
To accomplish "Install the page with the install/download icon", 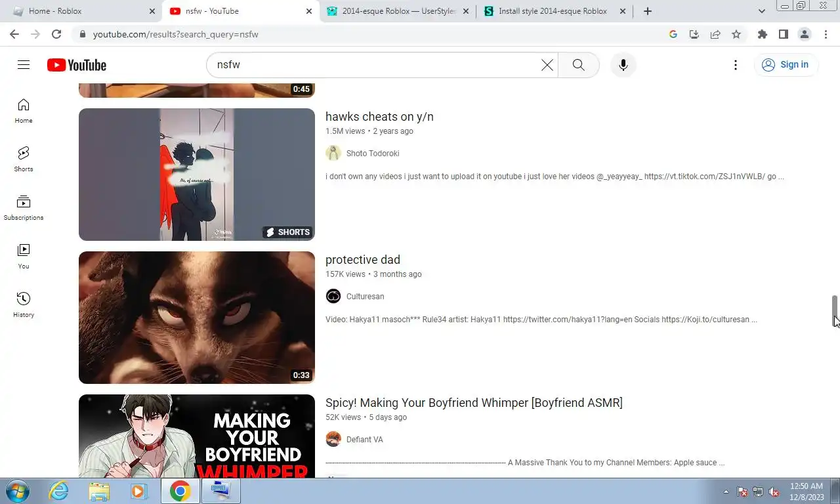I will pos(694,34).
